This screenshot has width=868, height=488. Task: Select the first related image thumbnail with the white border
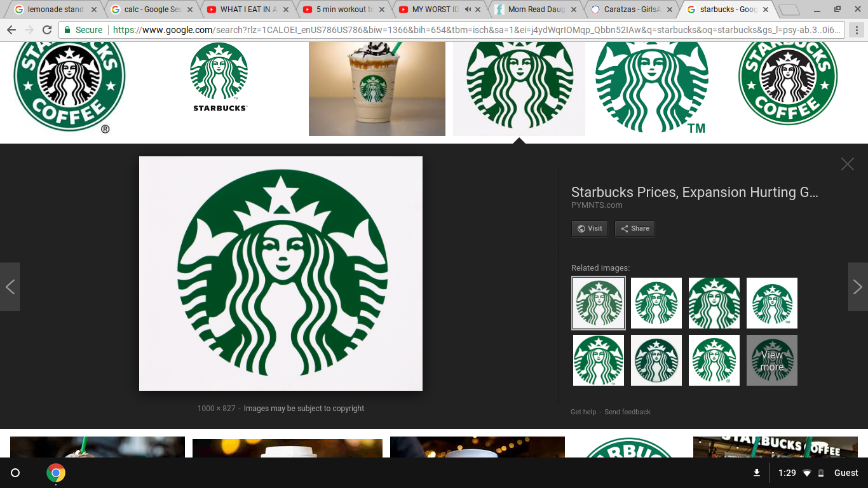(x=599, y=303)
